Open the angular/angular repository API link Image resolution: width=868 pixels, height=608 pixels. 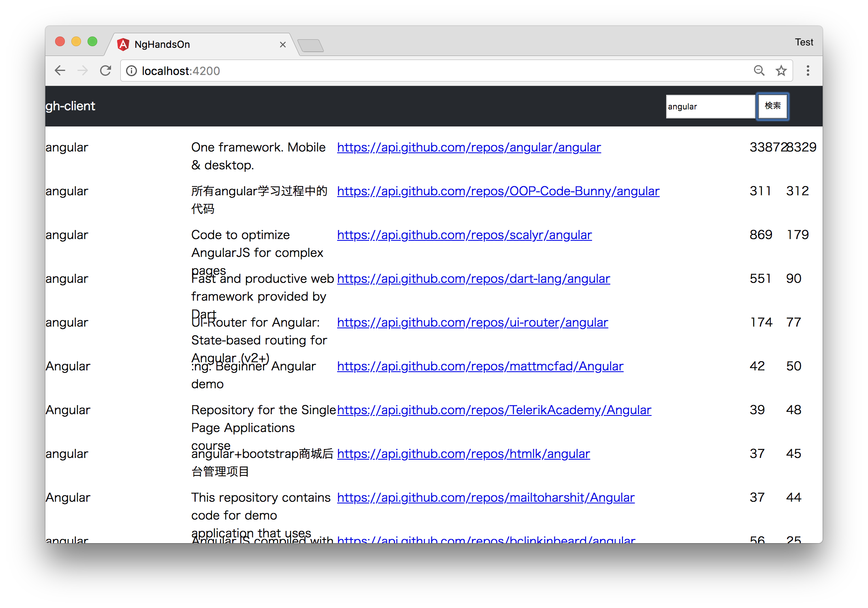469,147
